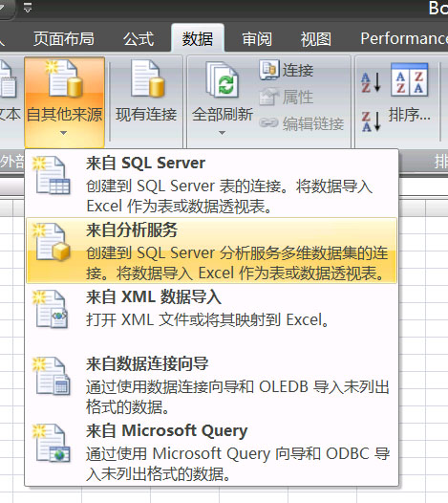The height and width of the screenshot is (503, 448).
Task: Open the Quick Access Toolbar customize arrow
Action: click(x=28, y=8)
